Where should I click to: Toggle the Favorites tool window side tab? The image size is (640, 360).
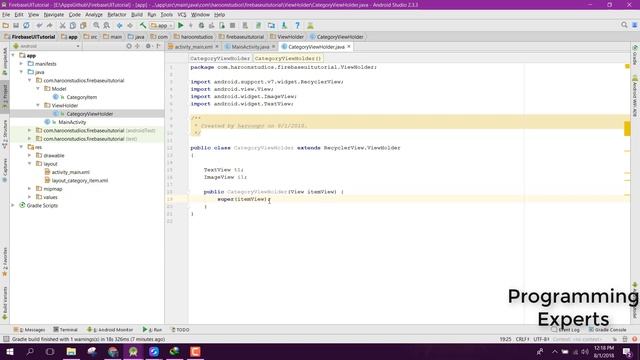[x=5, y=262]
